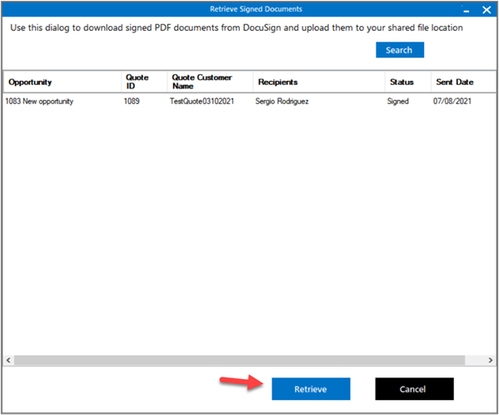The width and height of the screenshot is (499, 415).
Task: Click the horizontal scrollbar right arrow
Action: coord(490,360)
